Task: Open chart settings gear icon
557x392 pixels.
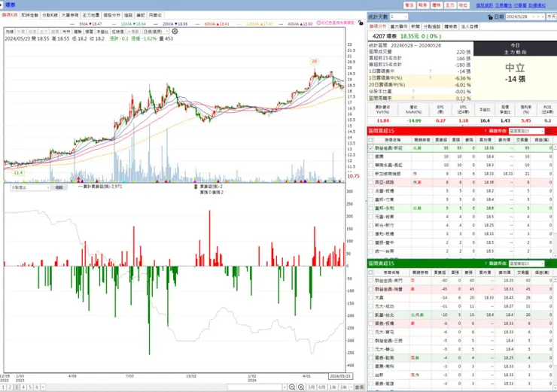Action: pyautogui.click(x=175, y=32)
